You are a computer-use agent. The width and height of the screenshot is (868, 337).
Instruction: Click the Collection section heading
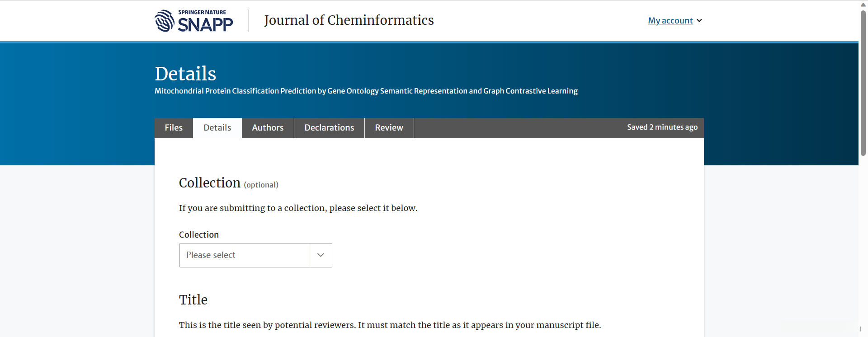pos(210,183)
